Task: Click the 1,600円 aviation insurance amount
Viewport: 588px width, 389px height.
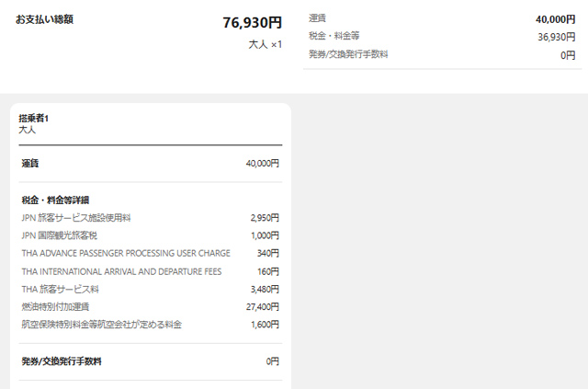Action: pyautogui.click(x=264, y=325)
